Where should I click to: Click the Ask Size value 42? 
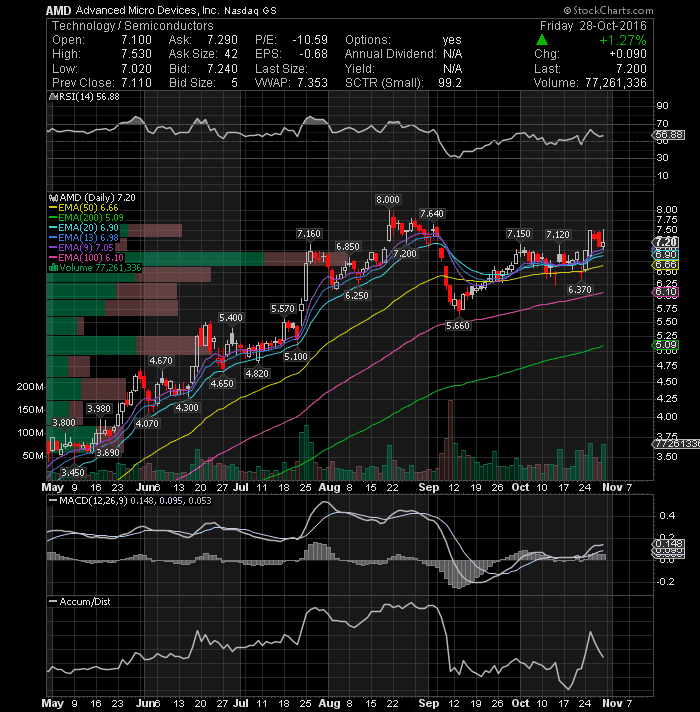[x=231, y=54]
